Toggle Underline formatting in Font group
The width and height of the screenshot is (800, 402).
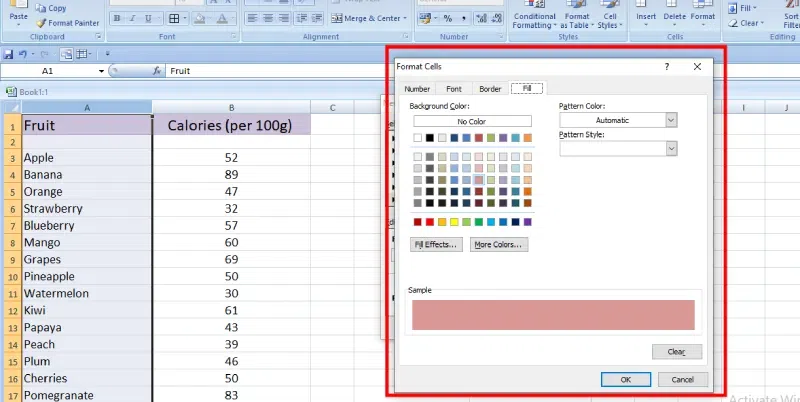click(148, 18)
